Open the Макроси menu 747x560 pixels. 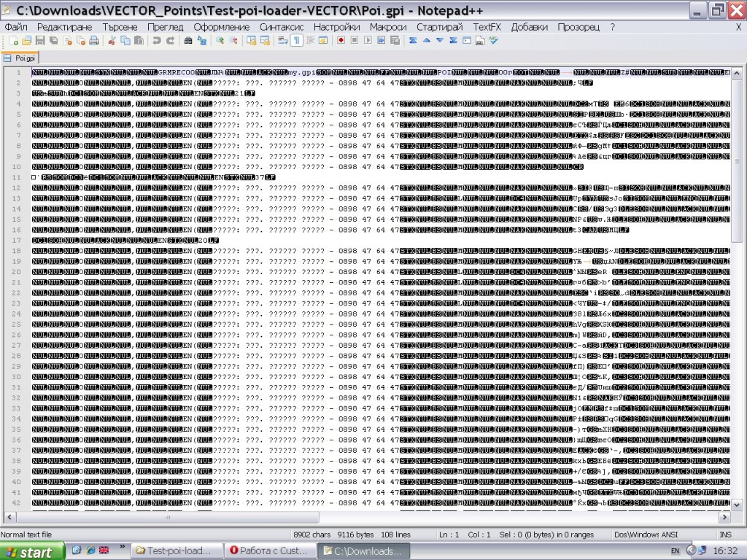click(388, 27)
